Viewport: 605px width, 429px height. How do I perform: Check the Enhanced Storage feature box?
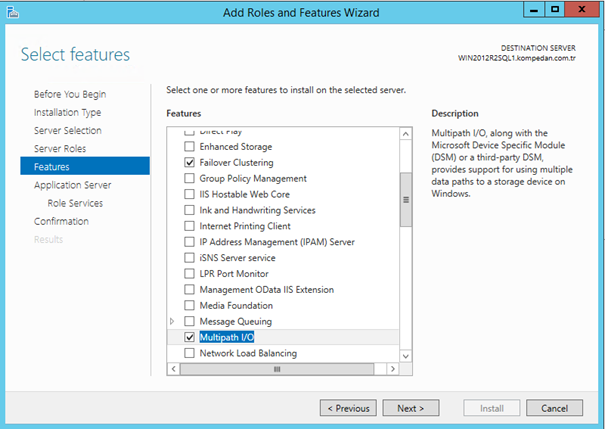[190, 146]
